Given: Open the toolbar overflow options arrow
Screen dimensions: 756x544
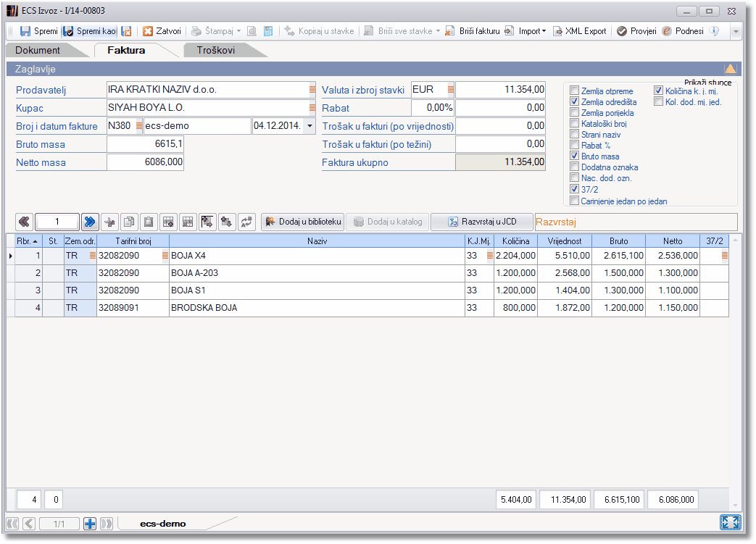Looking at the screenshot, I should [736, 32].
